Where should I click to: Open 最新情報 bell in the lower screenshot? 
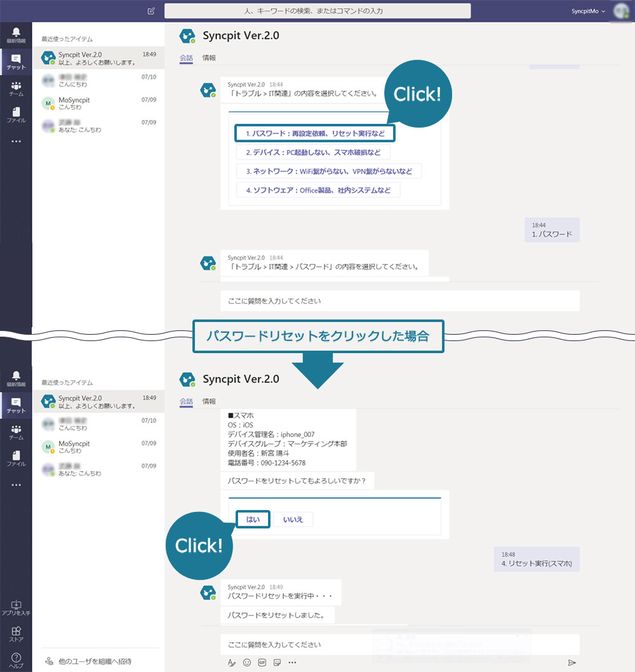tap(16, 379)
